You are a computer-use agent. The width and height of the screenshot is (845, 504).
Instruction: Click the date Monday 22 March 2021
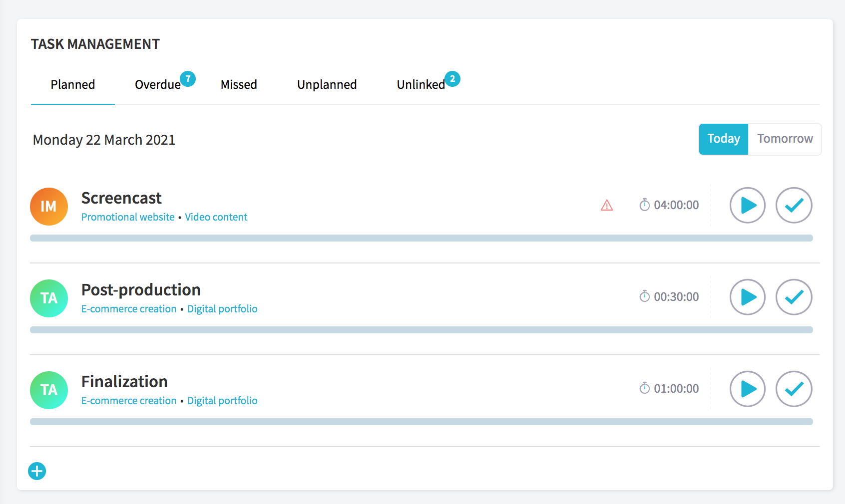tap(104, 140)
